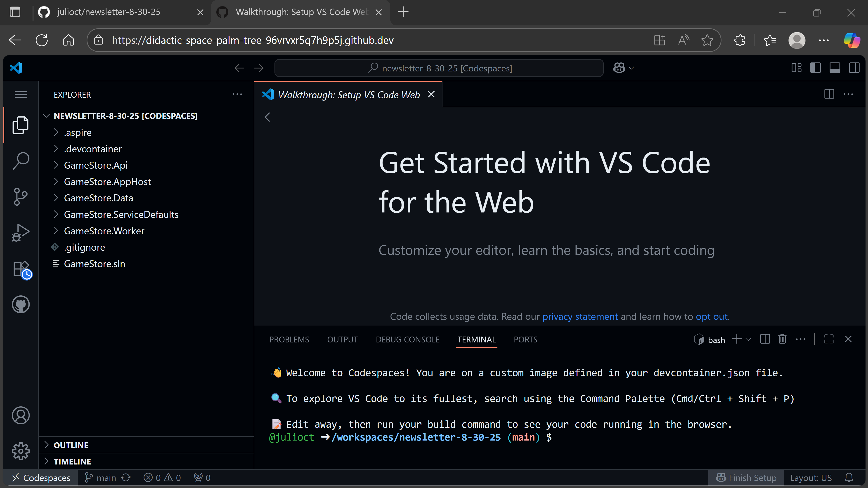Click the command center search field
The width and height of the screenshot is (868, 488).
(439, 68)
